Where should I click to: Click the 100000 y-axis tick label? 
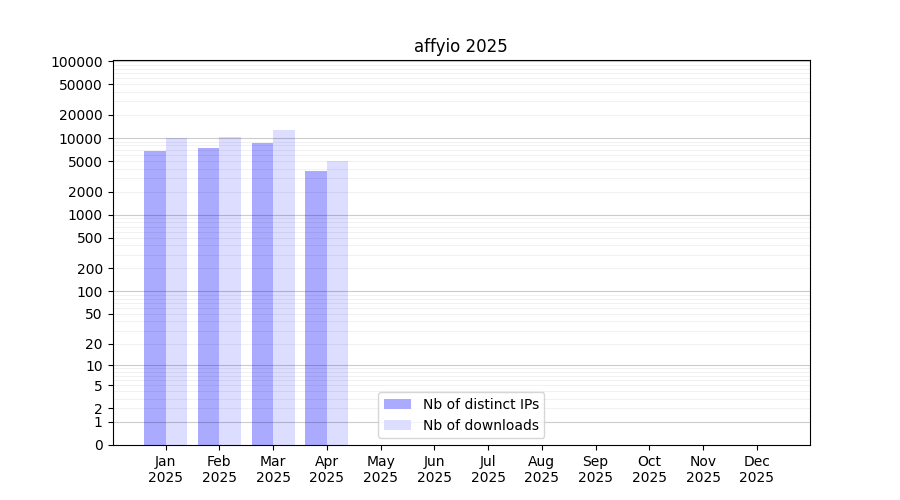pos(76,62)
